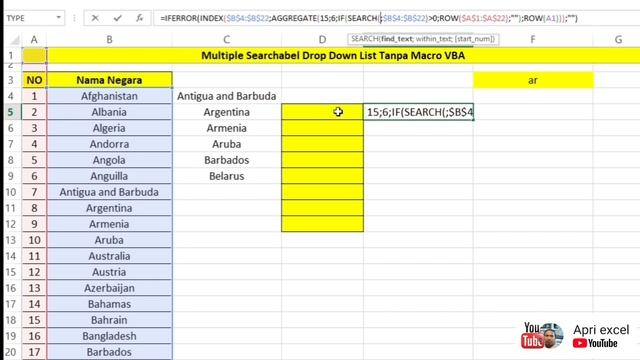Select cell with Bahrain
640x360 pixels.
[x=109, y=320]
